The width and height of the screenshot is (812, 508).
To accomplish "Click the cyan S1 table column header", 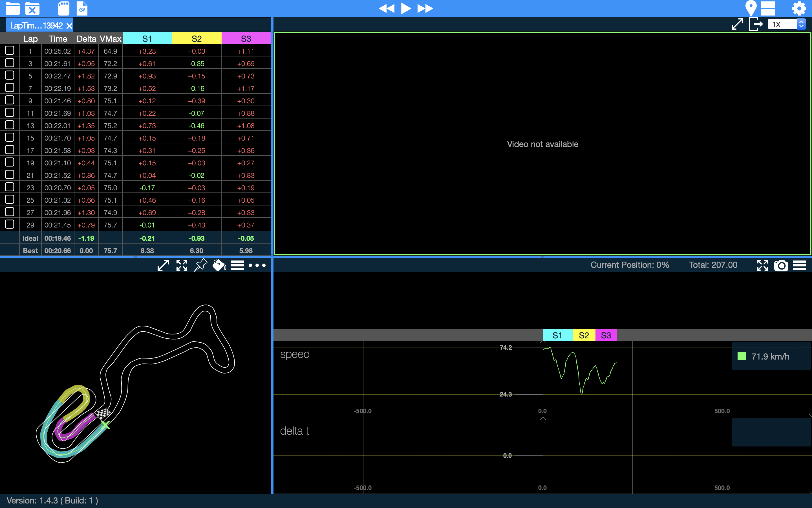I will 147,39.
